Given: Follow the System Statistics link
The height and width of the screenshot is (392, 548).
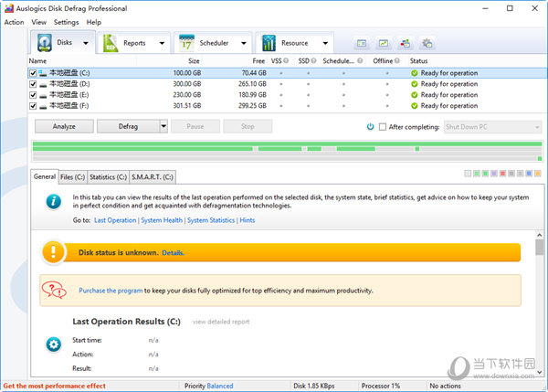Looking at the screenshot, I should [211, 220].
